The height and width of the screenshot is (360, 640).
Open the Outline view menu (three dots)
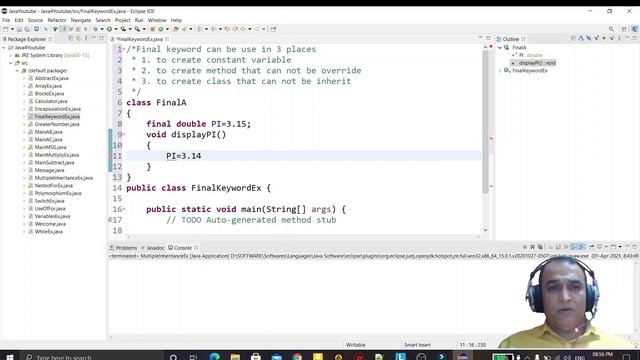point(619,38)
